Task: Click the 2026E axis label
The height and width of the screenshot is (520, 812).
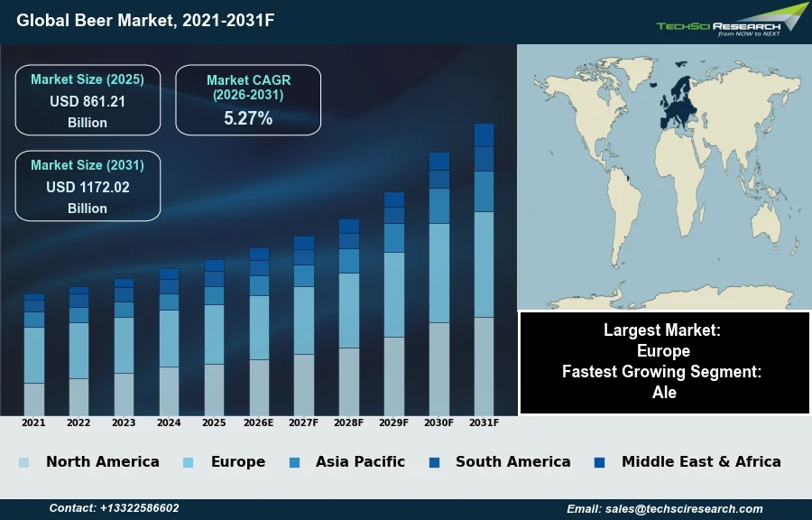Action: pos(259,422)
